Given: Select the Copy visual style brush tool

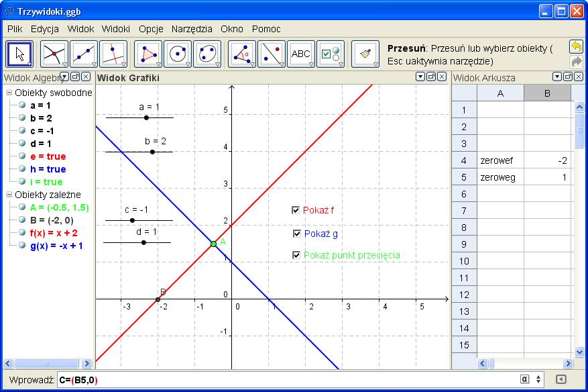Looking at the screenshot, I should tap(365, 54).
